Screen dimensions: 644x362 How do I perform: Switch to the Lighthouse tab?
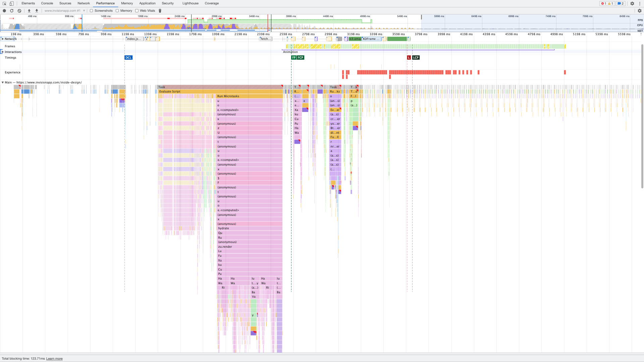pyautogui.click(x=190, y=3)
